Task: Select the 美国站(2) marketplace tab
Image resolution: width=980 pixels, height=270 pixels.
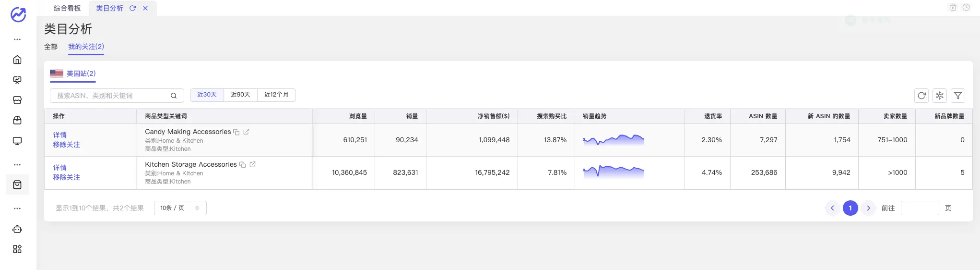Action: (73, 74)
